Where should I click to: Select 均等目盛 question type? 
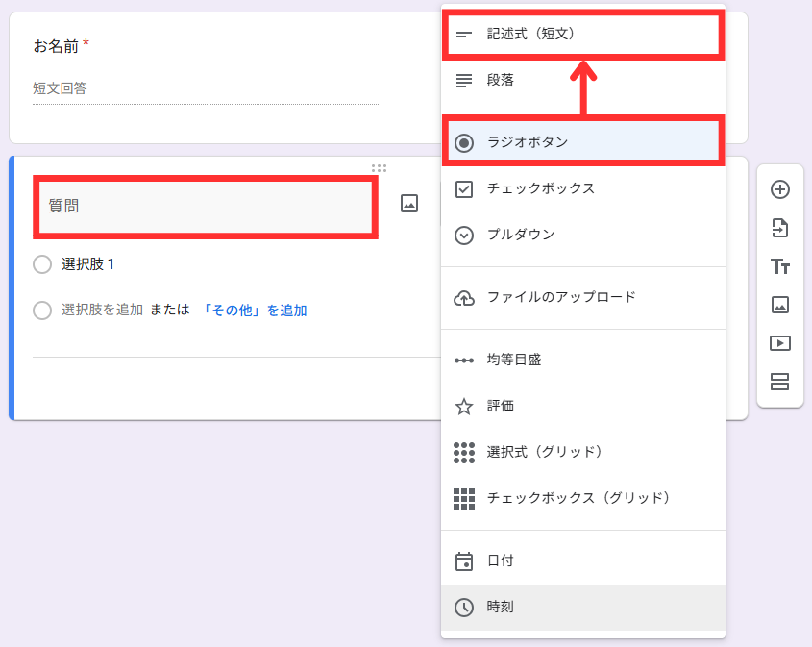[x=583, y=360]
